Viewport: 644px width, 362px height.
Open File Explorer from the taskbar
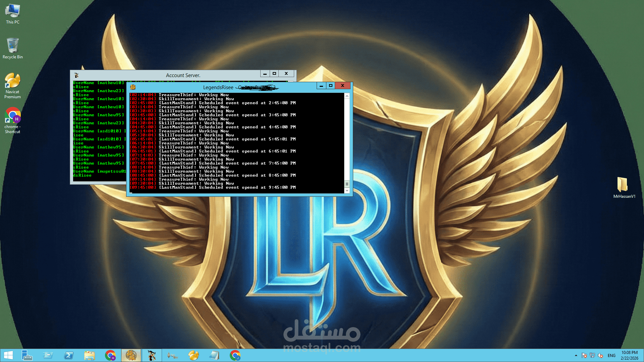pos(89,355)
